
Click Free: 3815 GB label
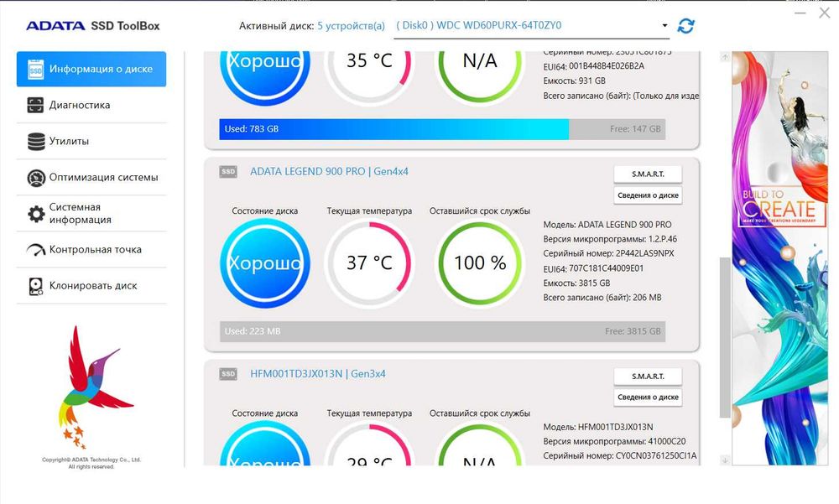pos(633,331)
